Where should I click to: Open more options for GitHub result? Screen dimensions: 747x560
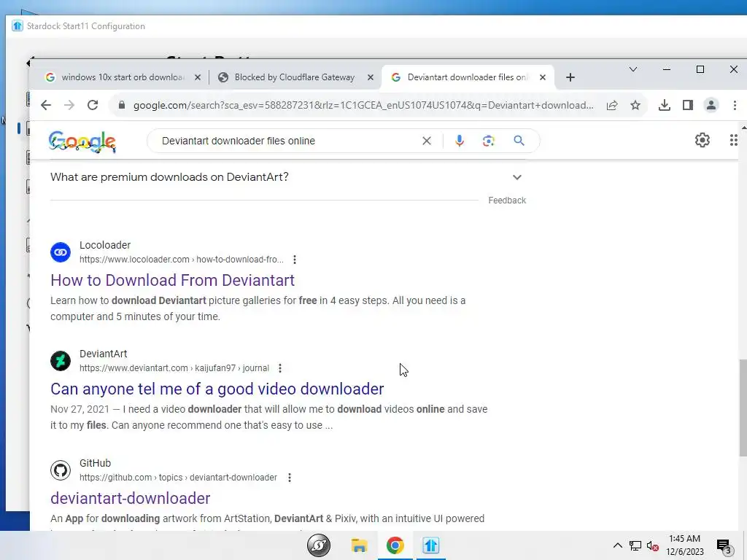pos(290,477)
